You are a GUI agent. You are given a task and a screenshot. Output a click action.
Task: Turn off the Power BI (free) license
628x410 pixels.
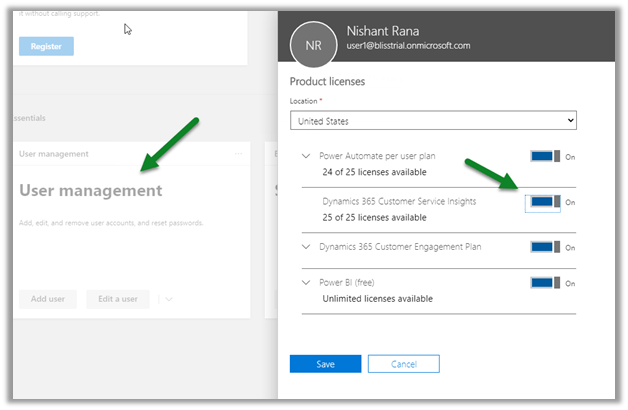545,283
